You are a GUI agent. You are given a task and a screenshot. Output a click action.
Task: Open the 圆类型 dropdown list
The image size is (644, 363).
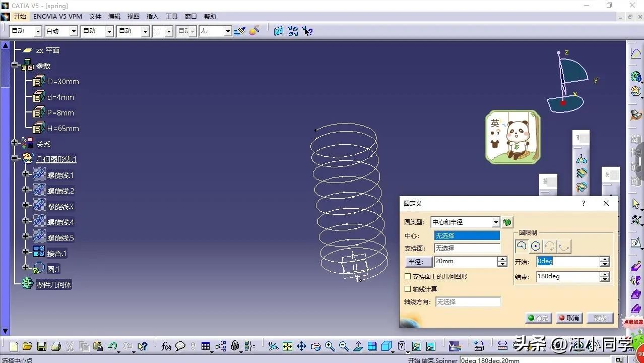point(495,222)
